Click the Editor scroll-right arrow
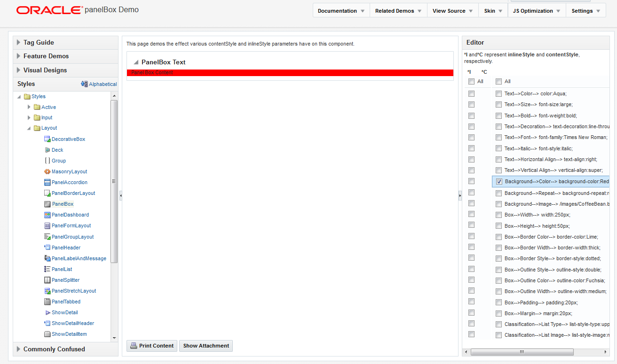This screenshot has height=364, width=617. (606, 352)
